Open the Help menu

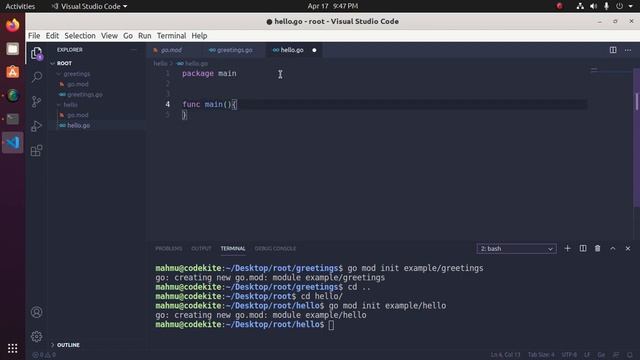[x=199, y=36]
